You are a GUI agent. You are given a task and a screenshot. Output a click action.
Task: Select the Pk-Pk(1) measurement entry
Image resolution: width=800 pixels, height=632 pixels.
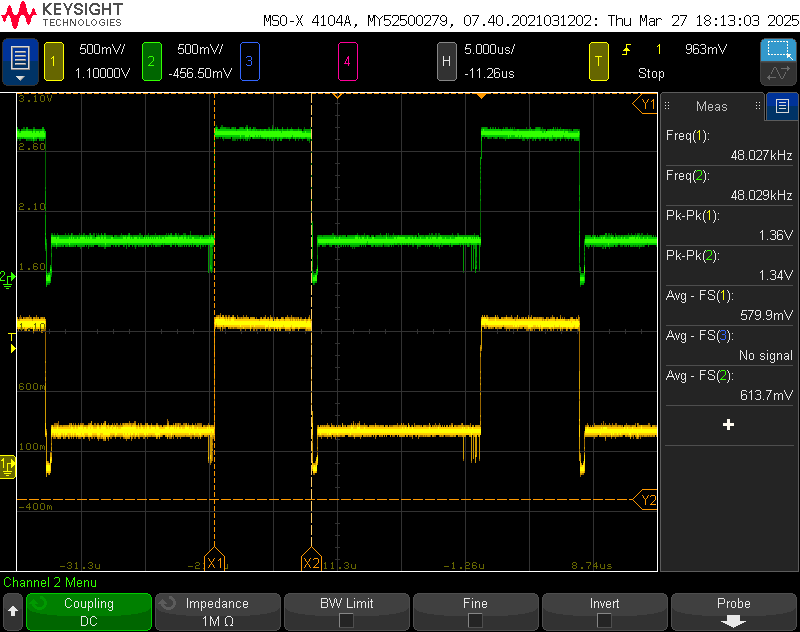pos(729,225)
